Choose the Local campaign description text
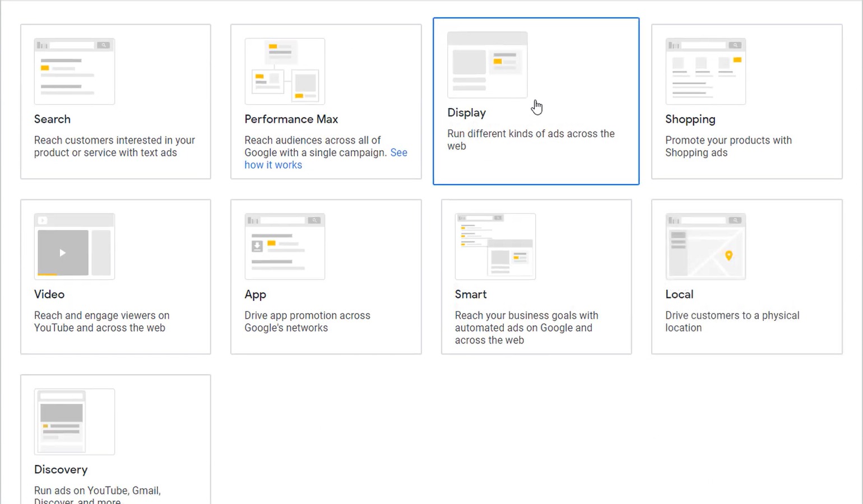 coord(732,321)
